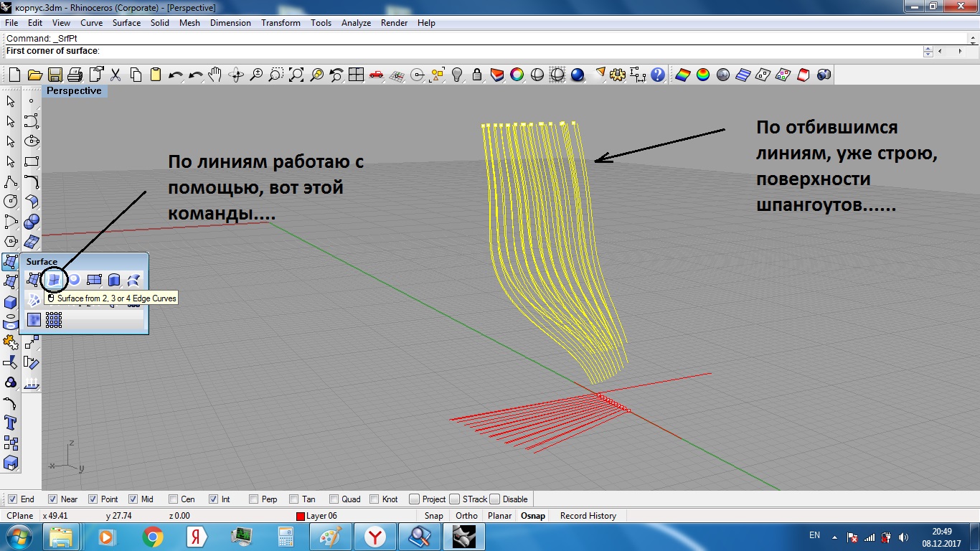This screenshot has width=980, height=551.
Task: Open a file using the folder icon
Action: pos(34,75)
